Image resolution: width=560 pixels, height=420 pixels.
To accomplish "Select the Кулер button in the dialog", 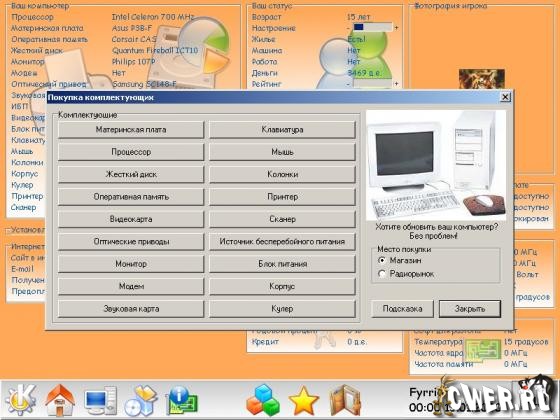I will click(x=282, y=309).
